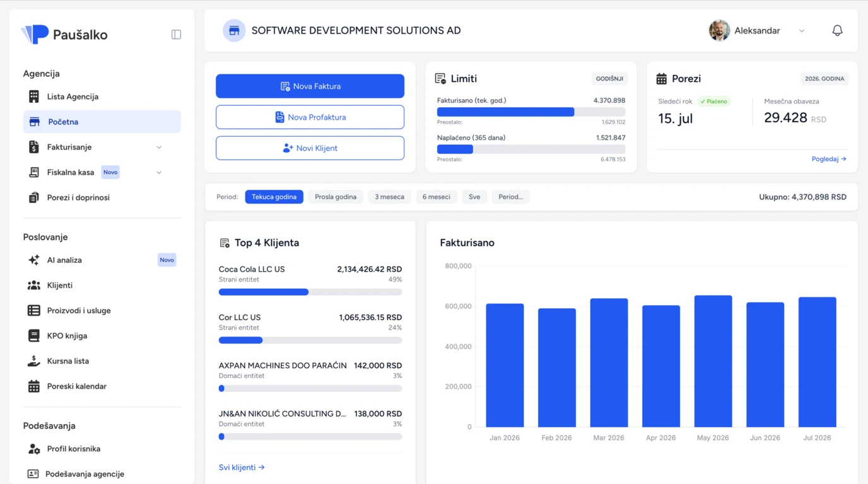The image size is (868, 484).
Task: Expand the Fakturisanje submenu chevron
Action: (x=159, y=147)
